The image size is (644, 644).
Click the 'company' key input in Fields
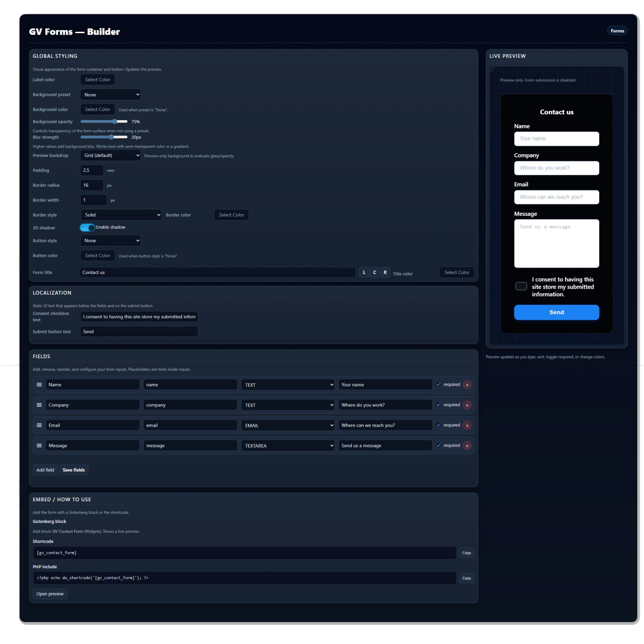point(190,405)
